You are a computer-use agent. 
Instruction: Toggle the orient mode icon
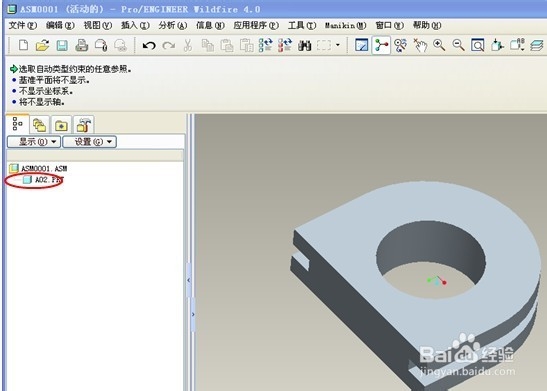coord(400,45)
